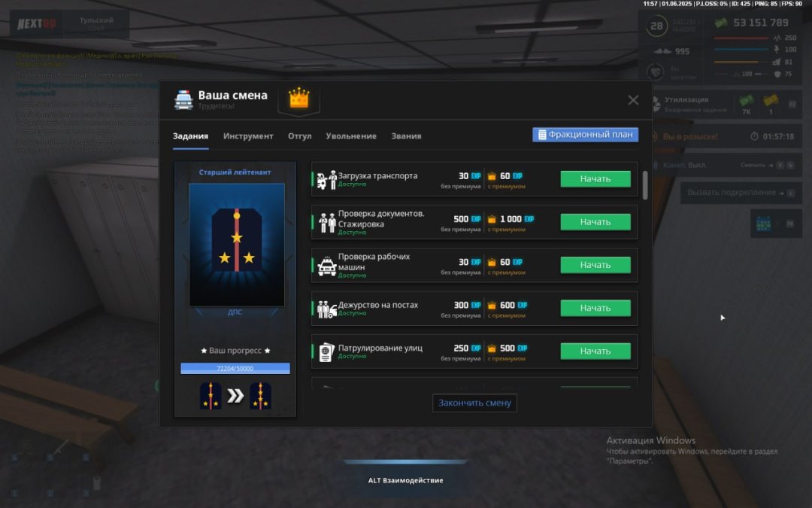The width and height of the screenshot is (812, 508).
Task: Click the Патрулирование улиц document icon
Action: [x=326, y=351]
